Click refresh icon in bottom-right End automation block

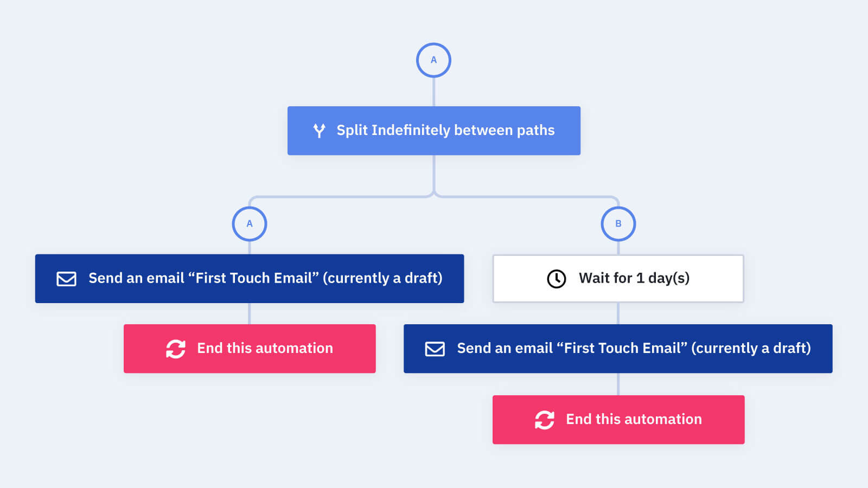pos(545,420)
